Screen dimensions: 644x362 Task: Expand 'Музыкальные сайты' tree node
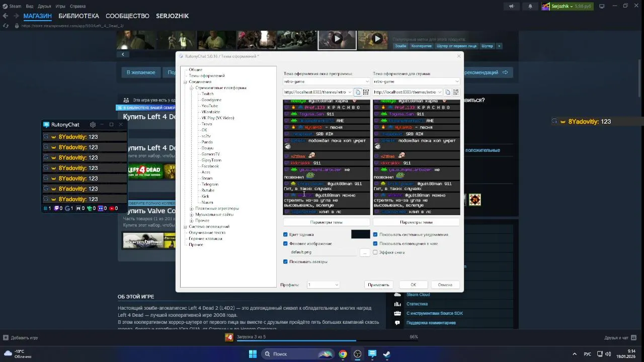[192, 215]
